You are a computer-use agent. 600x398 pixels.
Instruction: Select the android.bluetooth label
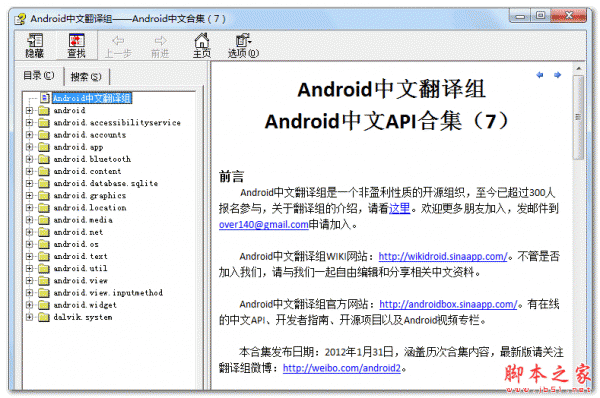tap(92, 159)
